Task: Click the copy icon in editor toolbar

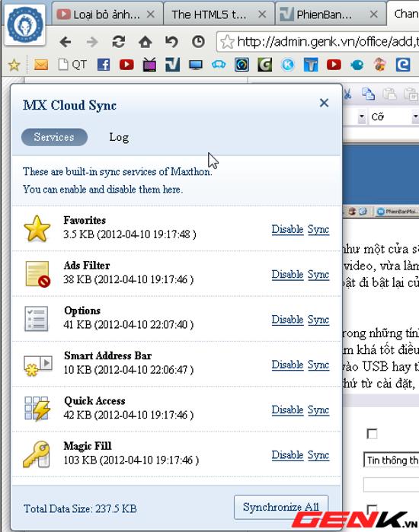Action: [368, 94]
